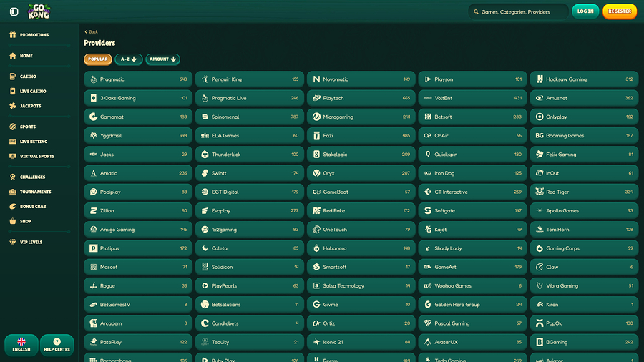The image size is (644, 362).
Task: Click the Hacksaw Gaming icon
Action: (540, 79)
